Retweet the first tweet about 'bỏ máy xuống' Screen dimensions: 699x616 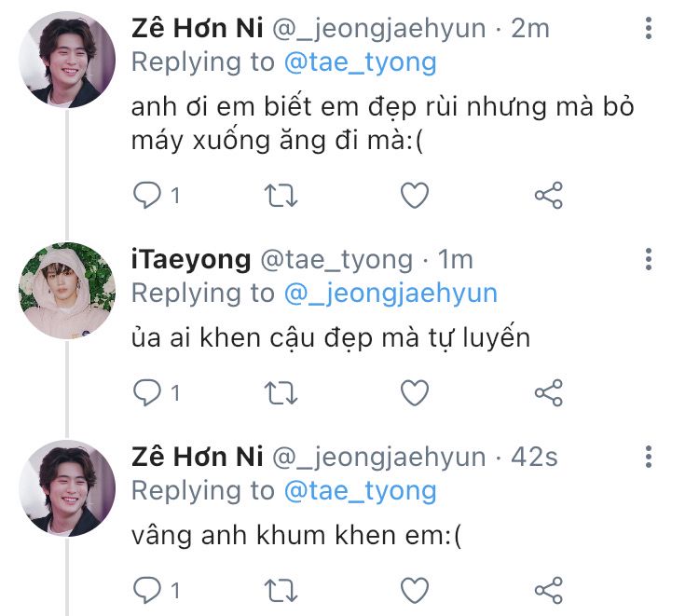tap(282, 195)
